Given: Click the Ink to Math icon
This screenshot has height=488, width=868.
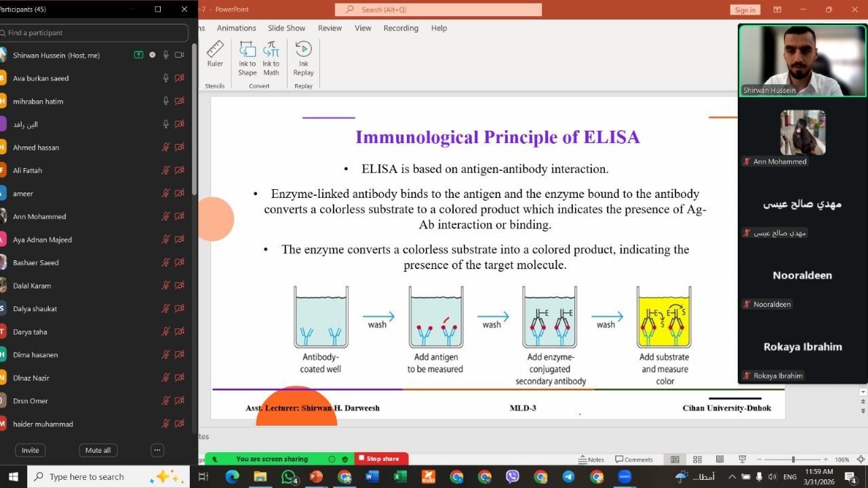Looking at the screenshot, I should (271, 57).
